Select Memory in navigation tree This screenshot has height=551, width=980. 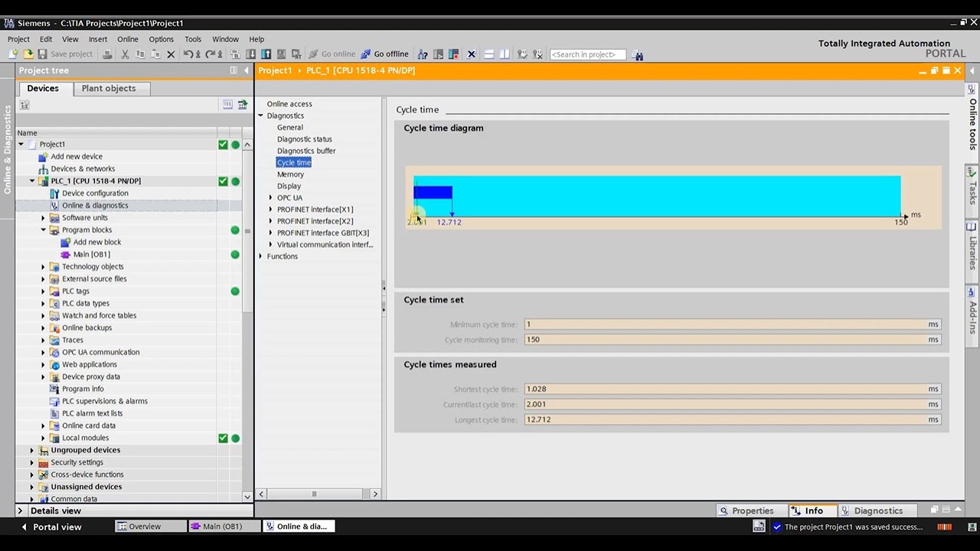click(x=290, y=174)
